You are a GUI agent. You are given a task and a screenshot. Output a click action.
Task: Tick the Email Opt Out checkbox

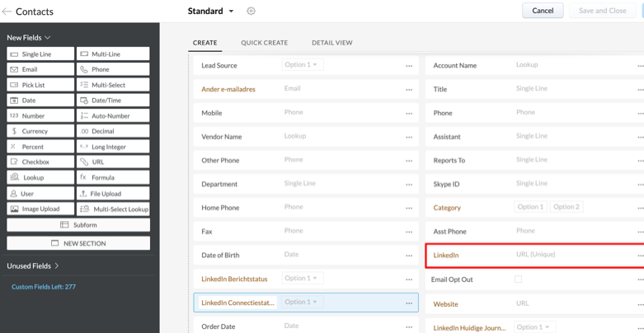519,279
